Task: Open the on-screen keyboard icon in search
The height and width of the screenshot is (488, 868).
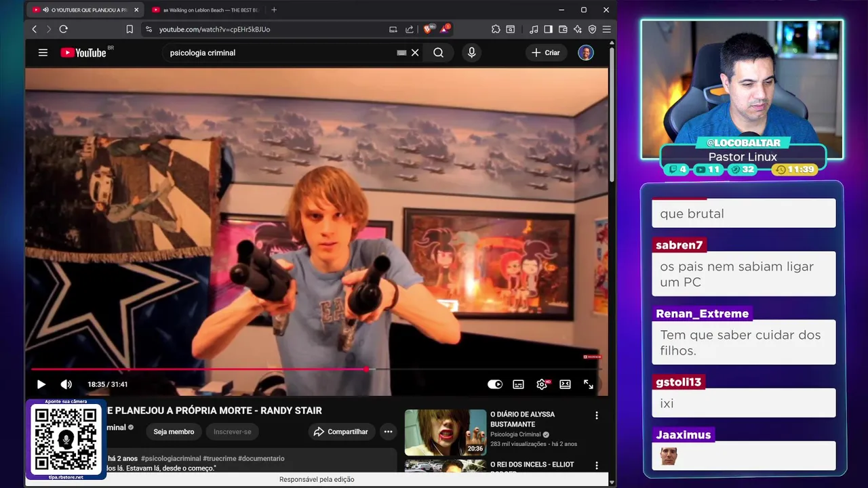Action: click(401, 52)
